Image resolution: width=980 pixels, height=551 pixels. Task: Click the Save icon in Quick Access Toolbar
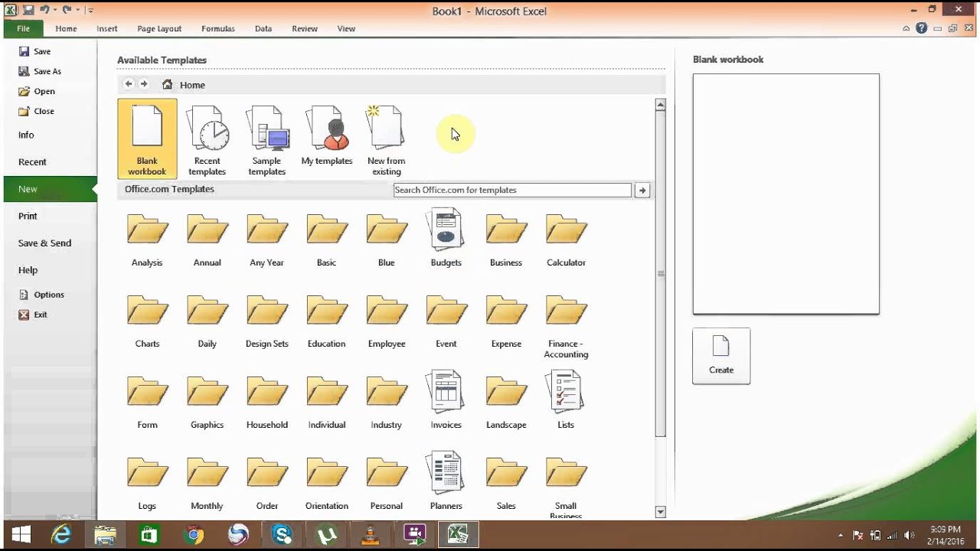[28, 10]
